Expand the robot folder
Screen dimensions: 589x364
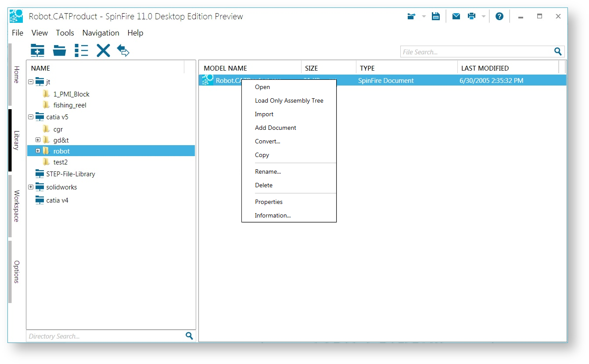click(x=38, y=151)
